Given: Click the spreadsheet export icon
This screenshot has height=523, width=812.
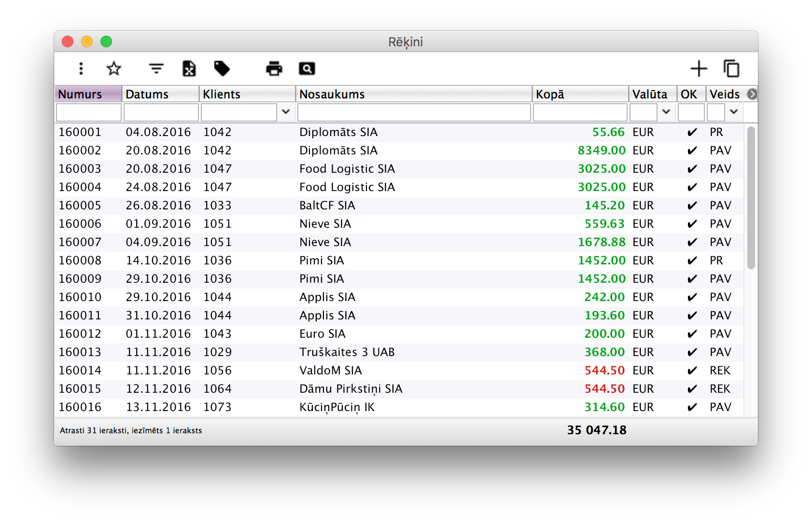Looking at the screenshot, I should pyautogui.click(x=189, y=69).
